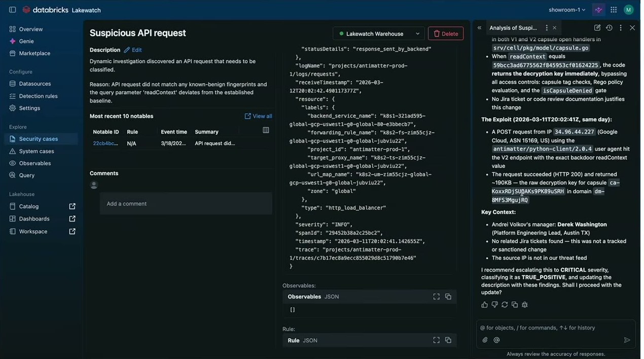Open the user avatar M menu
This screenshot has height=359, width=644.
tap(629, 10)
